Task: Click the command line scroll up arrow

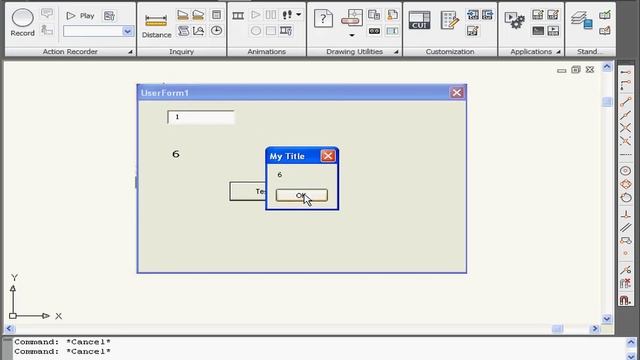Action: (631, 342)
